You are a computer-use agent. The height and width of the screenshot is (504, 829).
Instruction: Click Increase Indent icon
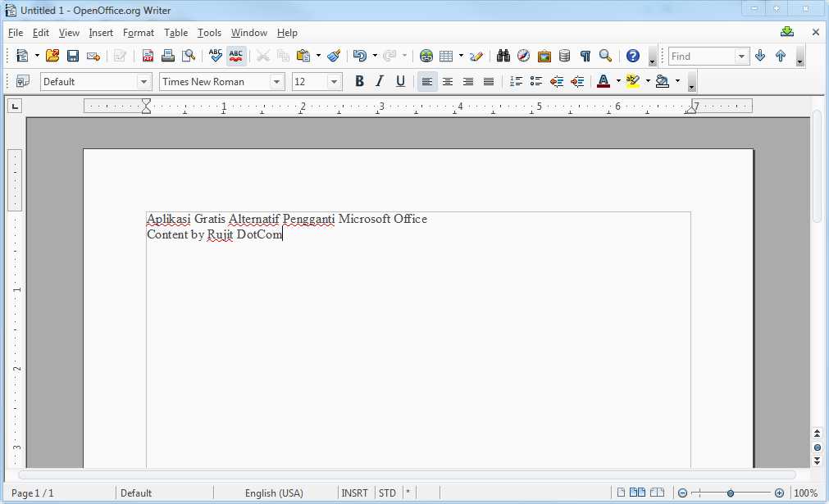coord(577,81)
